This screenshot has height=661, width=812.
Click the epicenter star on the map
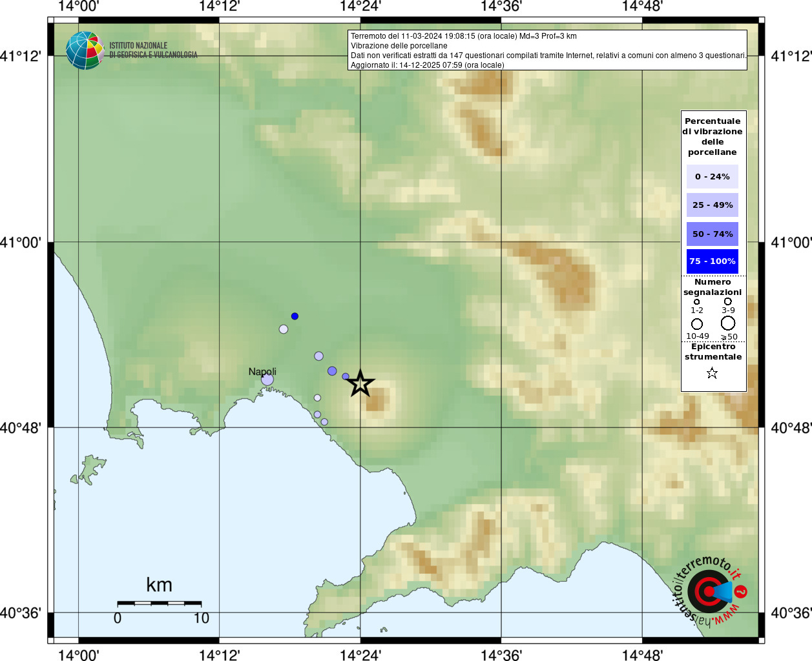pos(360,384)
